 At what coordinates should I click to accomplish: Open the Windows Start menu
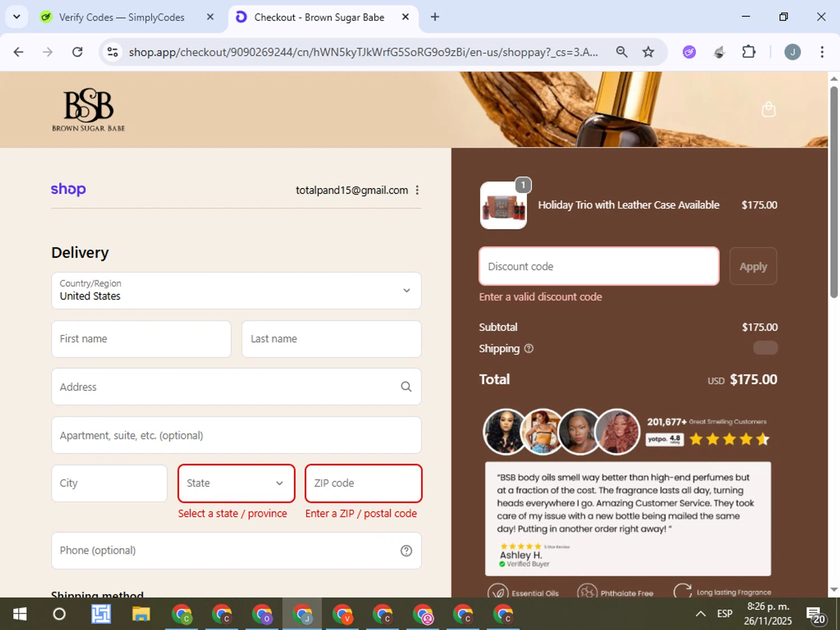(20, 614)
